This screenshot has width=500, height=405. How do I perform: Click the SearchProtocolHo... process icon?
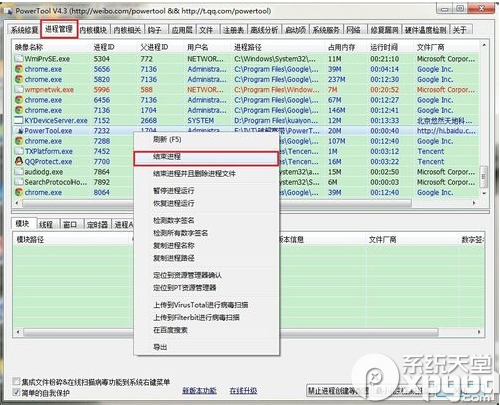tap(19, 182)
